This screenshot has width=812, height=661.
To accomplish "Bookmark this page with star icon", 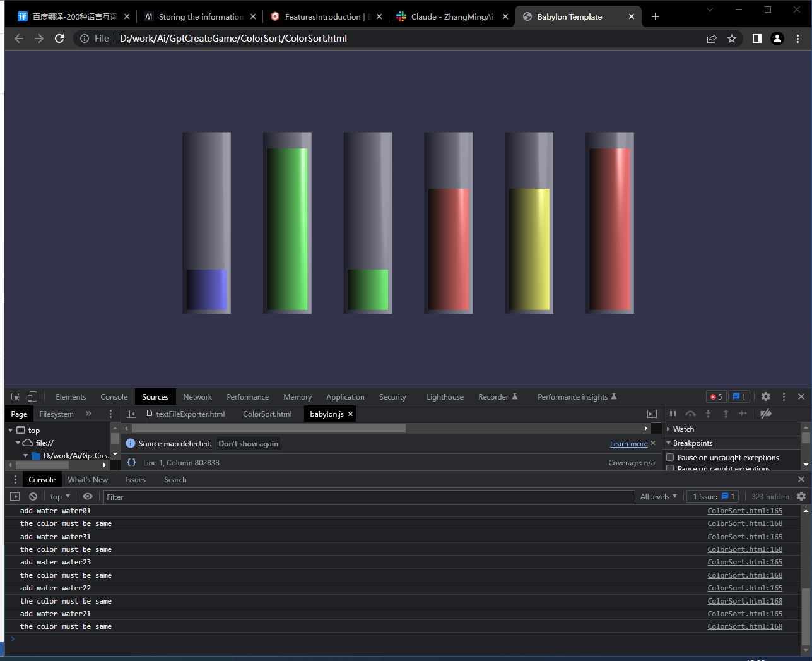I will (731, 39).
